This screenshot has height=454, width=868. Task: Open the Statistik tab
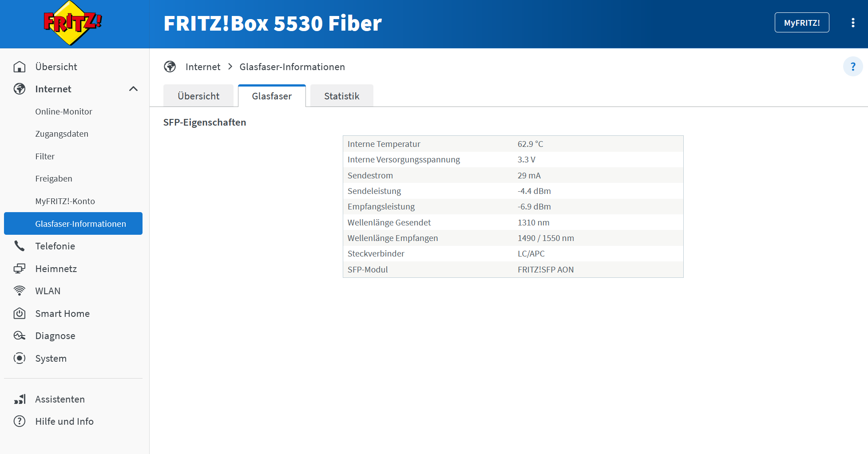pos(342,96)
